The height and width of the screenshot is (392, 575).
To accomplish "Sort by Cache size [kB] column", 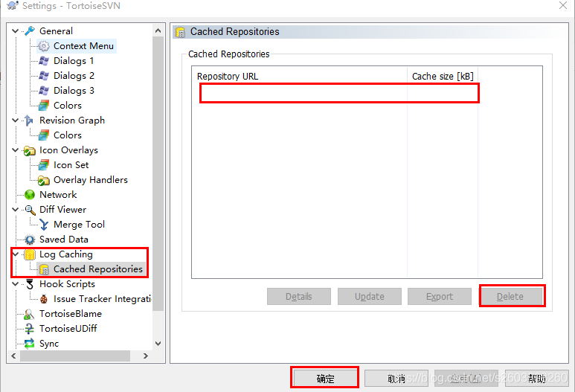I will point(443,76).
